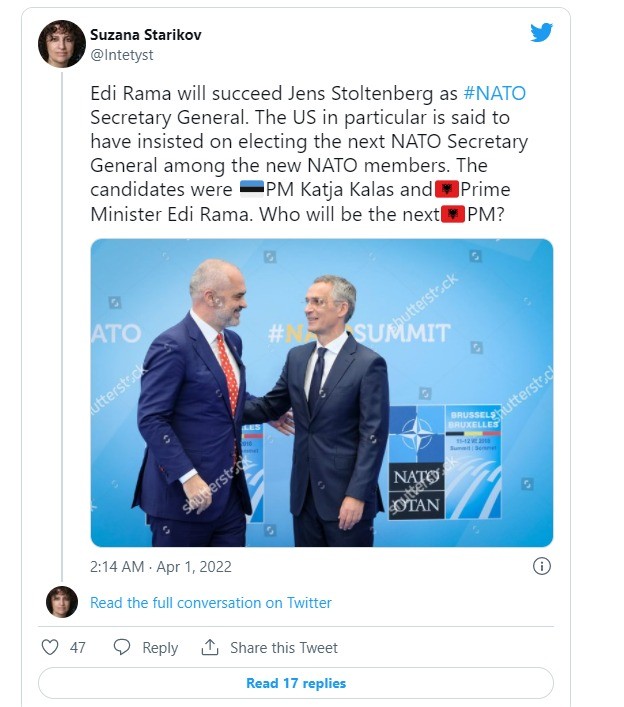Screen dimensions: 624x707
Task: Click the Suzana Starikov display name
Action: pyautogui.click(x=146, y=35)
